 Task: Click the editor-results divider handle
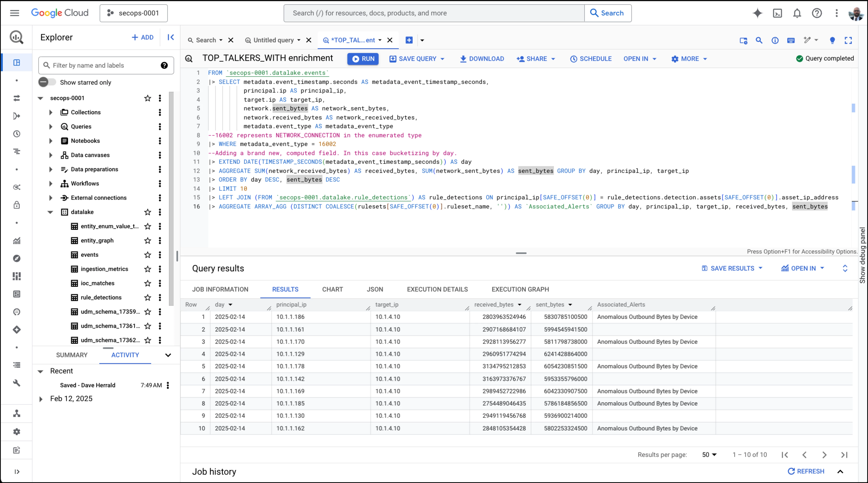click(521, 253)
